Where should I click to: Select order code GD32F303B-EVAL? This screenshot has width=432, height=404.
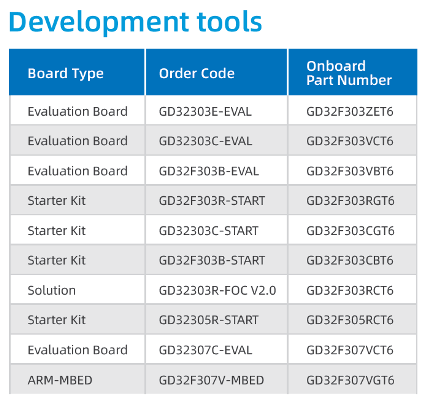point(209,171)
